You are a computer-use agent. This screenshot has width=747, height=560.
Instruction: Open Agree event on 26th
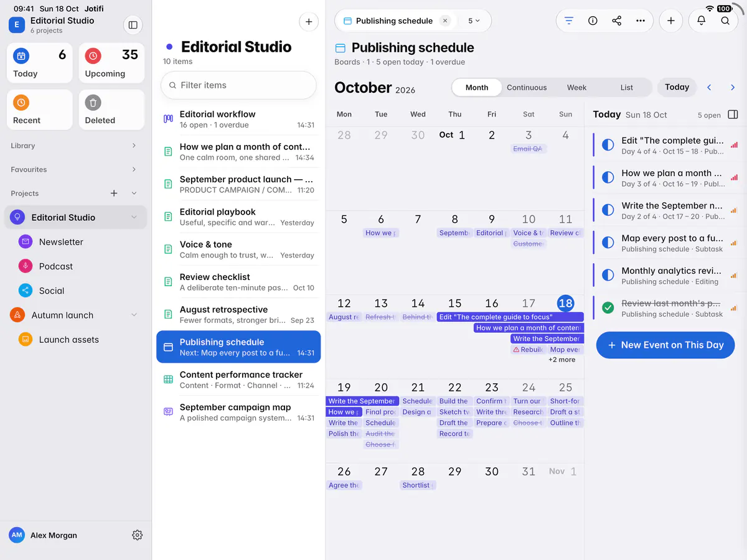coord(344,485)
